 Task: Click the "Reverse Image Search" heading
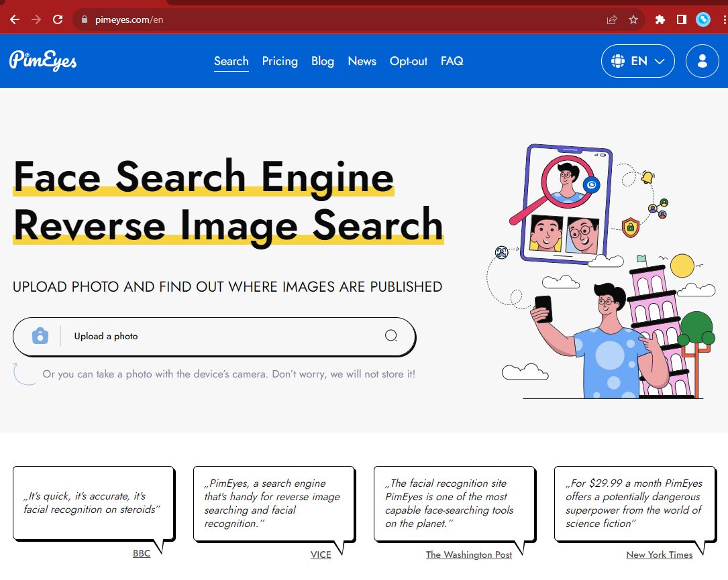(x=228, y=225)
